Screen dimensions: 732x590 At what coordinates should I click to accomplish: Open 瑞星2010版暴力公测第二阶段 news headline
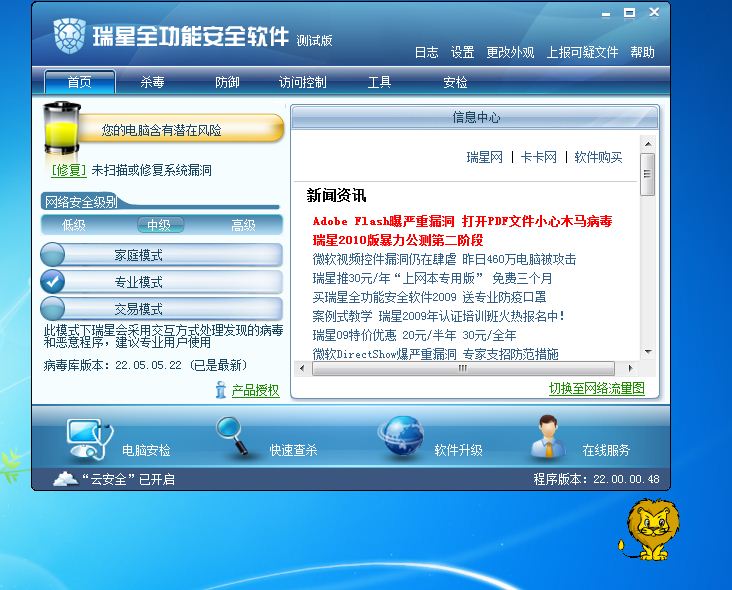[x=398, y=240]
